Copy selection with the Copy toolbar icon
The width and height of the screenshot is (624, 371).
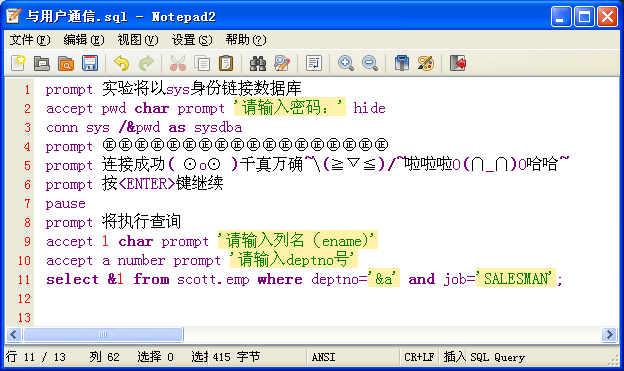pos(202,63)
